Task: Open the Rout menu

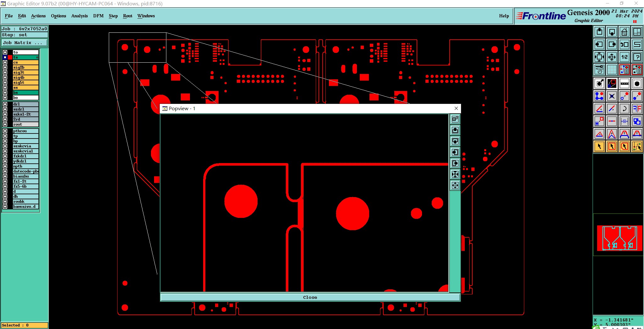Action: [x=128, y=16]
